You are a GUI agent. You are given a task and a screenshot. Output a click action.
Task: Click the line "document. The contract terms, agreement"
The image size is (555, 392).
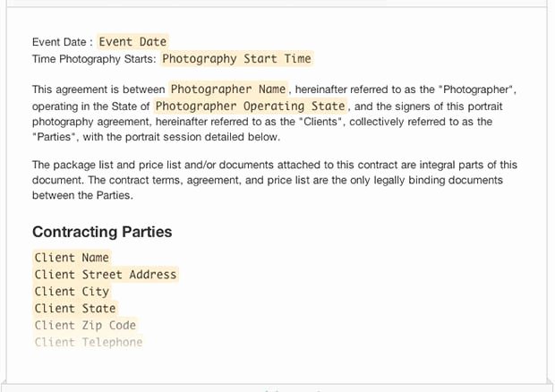[268, 180]
